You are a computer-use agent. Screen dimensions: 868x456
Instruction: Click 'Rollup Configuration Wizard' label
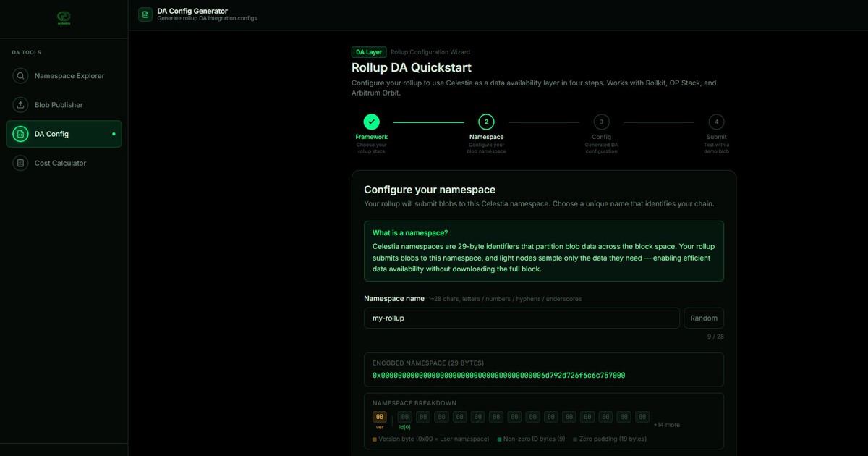(x=430, y=52)
